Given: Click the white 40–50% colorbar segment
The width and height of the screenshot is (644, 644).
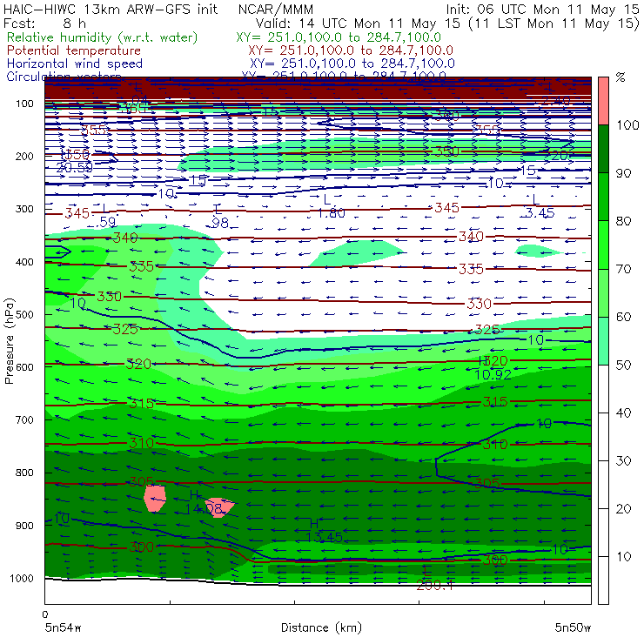Looking at the screenshot, I should point(603,389).
